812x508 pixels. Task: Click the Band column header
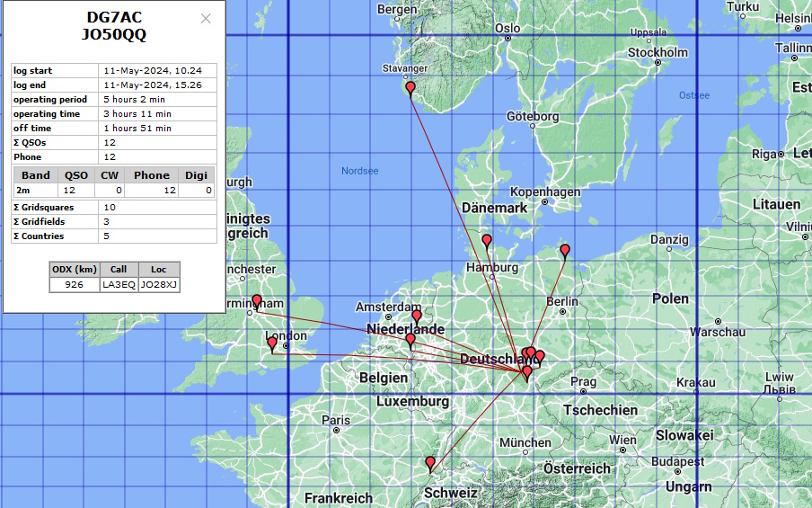[36, 175]
